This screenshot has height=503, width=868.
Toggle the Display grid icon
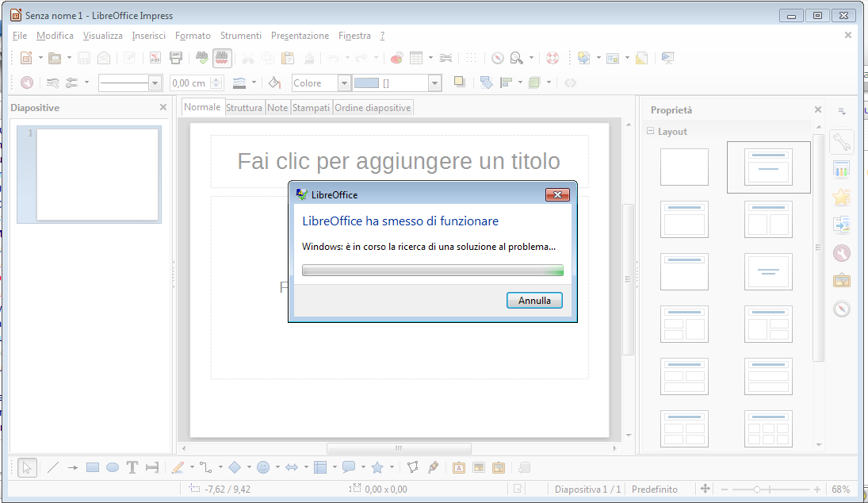[x=471, y=58]
